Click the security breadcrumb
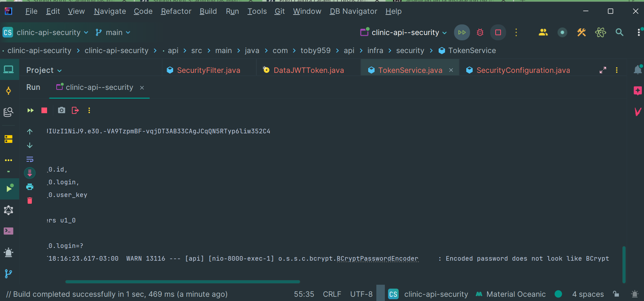This screenshot has height=301, width=644. pyautogui.click(x=410, y=51)
